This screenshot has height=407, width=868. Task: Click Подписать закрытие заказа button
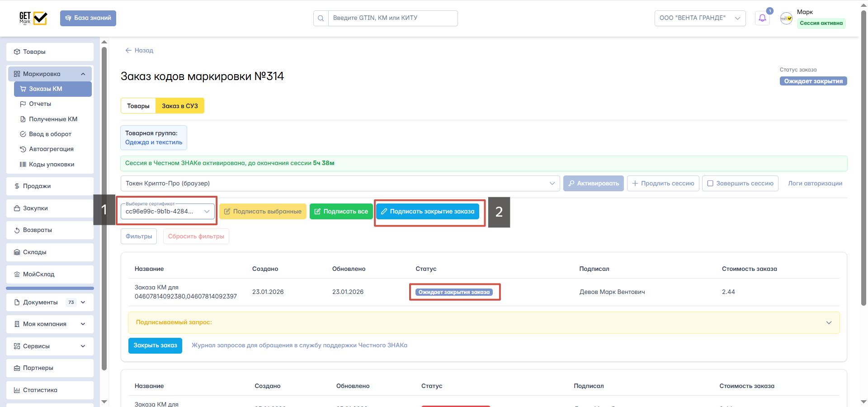[428, 212]
